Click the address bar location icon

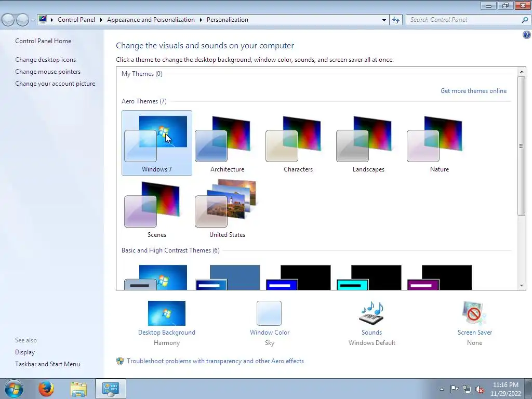tap(43, 19)
